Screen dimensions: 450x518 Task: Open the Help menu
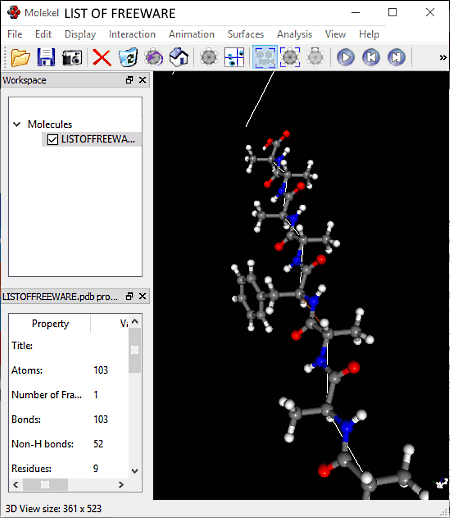369,34
